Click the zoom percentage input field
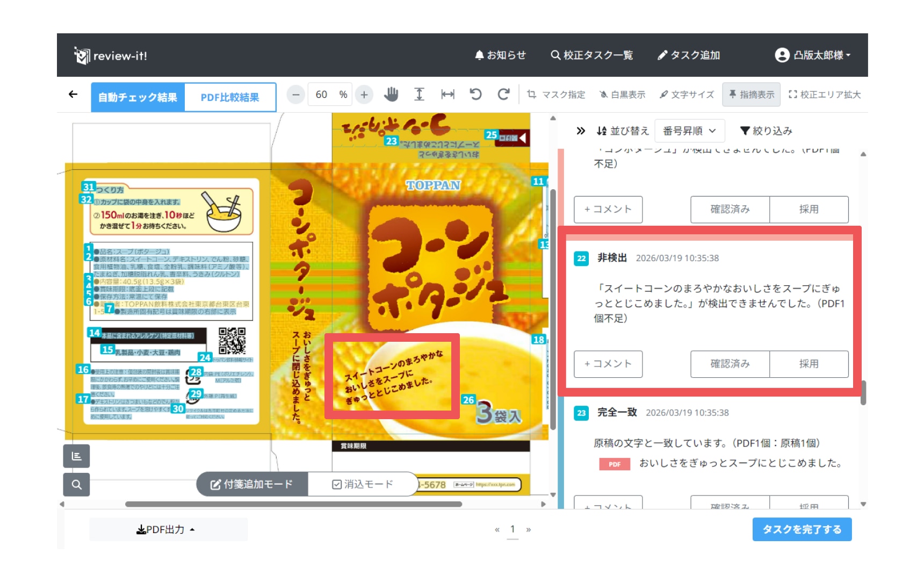This screenshot has width=924, height=575. [x=322, y=95]
